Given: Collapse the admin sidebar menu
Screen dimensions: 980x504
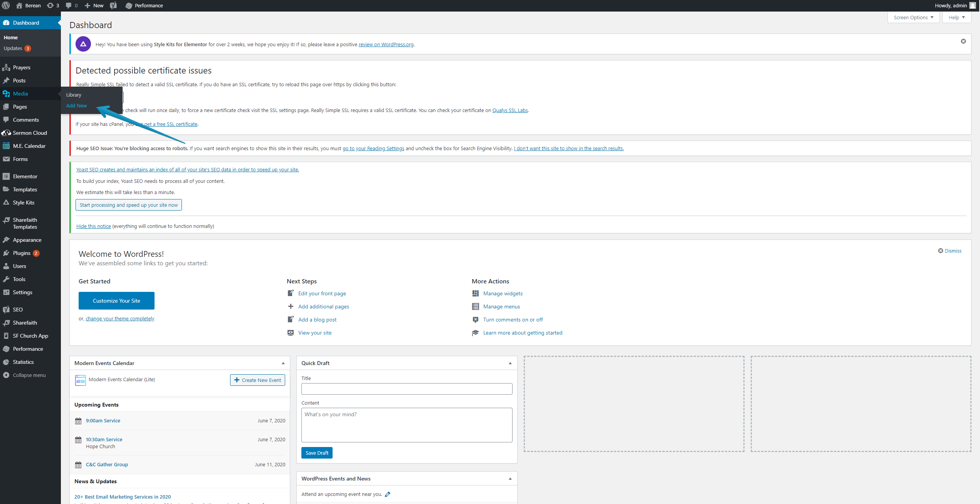Looking at the screenshot, I should [29, 375].
